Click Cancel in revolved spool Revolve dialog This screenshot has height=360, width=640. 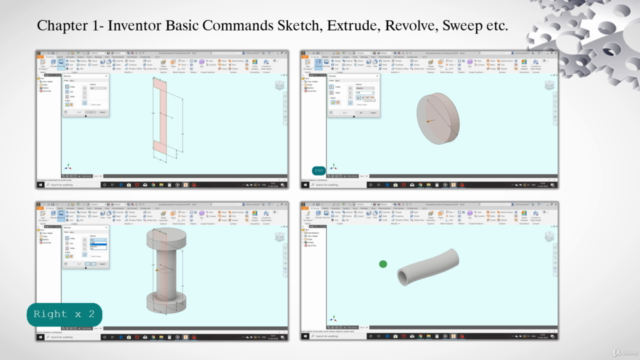click(102, 264)
